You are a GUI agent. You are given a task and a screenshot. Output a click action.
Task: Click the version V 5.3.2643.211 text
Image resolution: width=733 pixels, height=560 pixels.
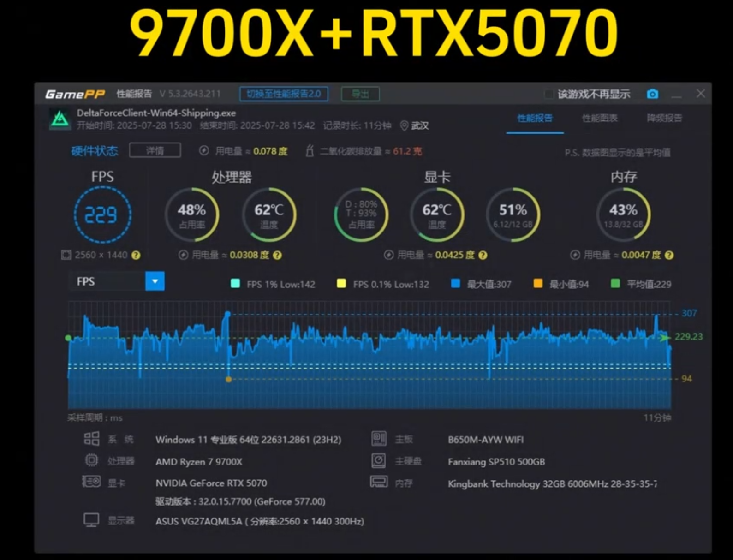click(190, 94)
